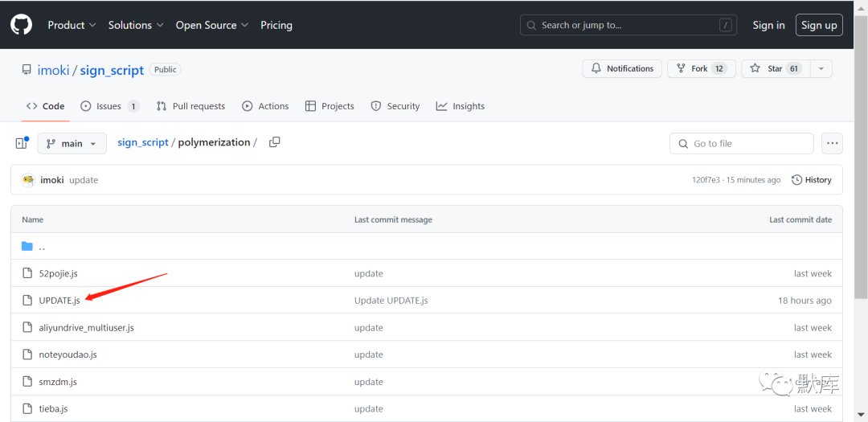Screen dimensions: 868x422
Task: View the commit History
Action: point(812,180)
